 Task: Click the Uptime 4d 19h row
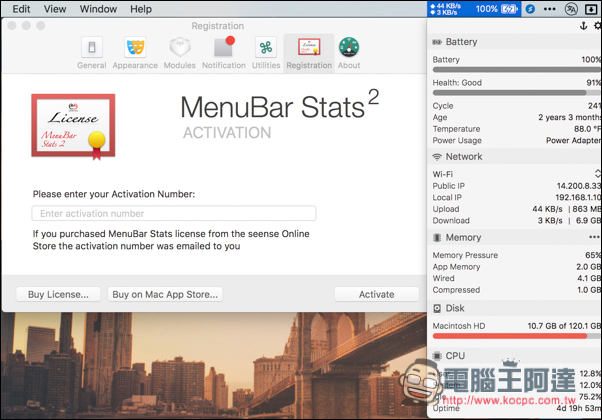517,408
